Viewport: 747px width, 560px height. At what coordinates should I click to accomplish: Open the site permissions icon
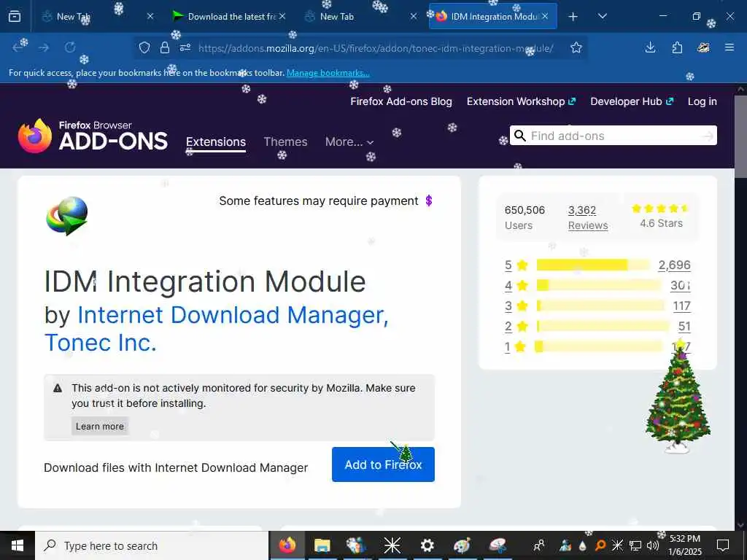pyautogui.click(x=185, y=47)
